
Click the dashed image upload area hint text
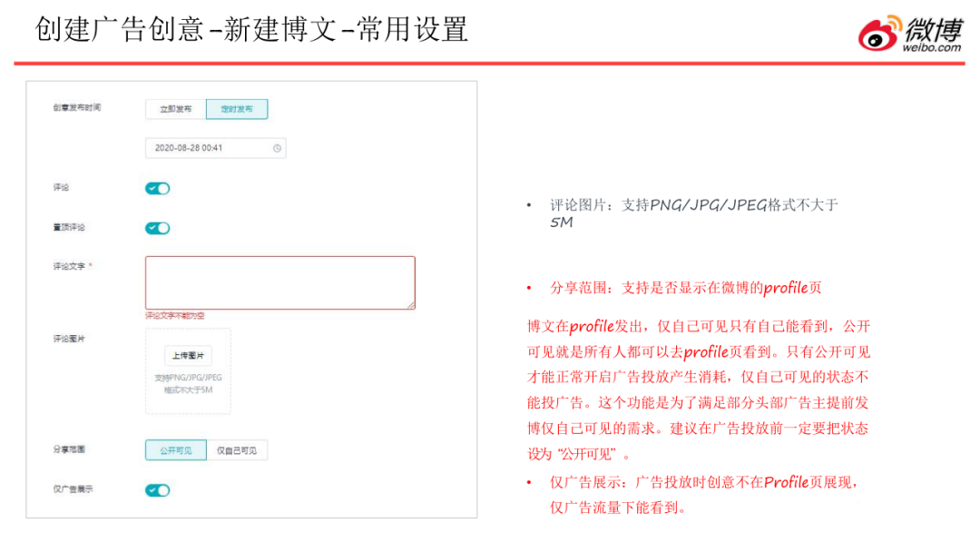pos(188,383)
